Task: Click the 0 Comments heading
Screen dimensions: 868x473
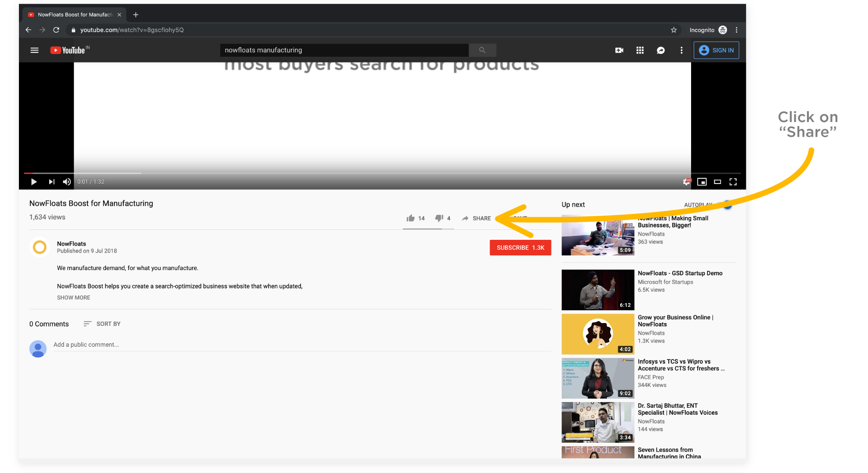Action: pyautogui.click(x=49, y=324)
